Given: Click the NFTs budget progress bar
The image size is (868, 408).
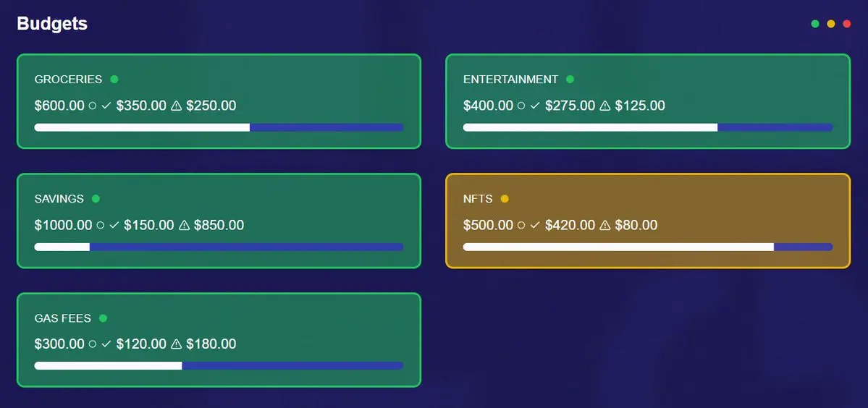Looking at the screenshot, I should point(648,247).
